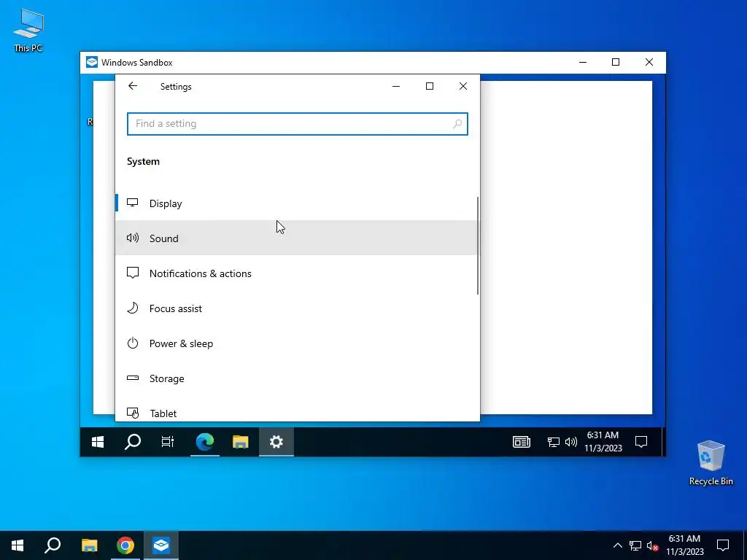Open the host clock and calendar

click(x=684, y=545)
